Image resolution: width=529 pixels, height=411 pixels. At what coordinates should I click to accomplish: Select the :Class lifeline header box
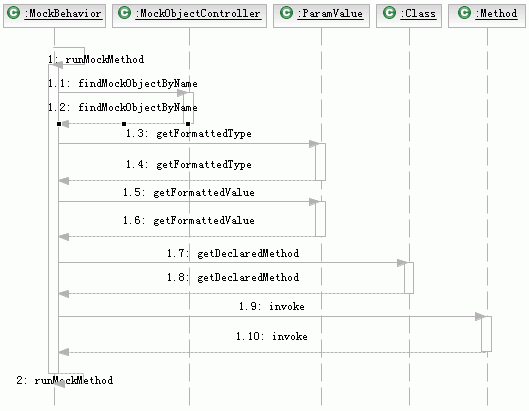pyautogui.click(x=409, y=16)
